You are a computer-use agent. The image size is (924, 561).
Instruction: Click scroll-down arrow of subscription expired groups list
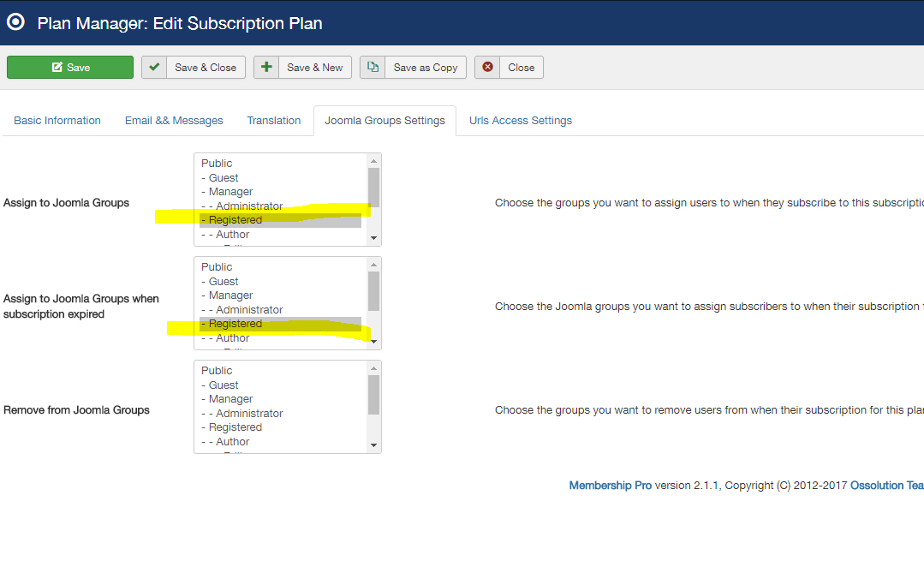coord(373,342)
